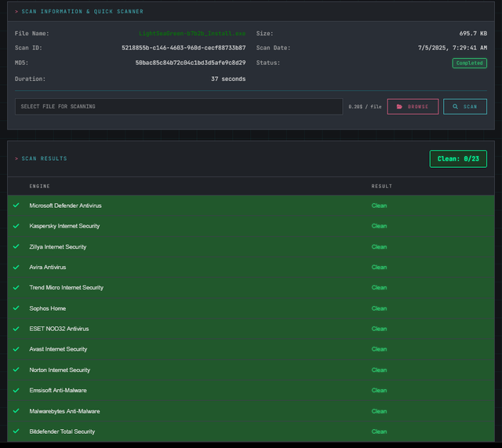Click Clean result for Bitdefender Total Security
The image size is (502, 448).
click(x=379, y=432)
